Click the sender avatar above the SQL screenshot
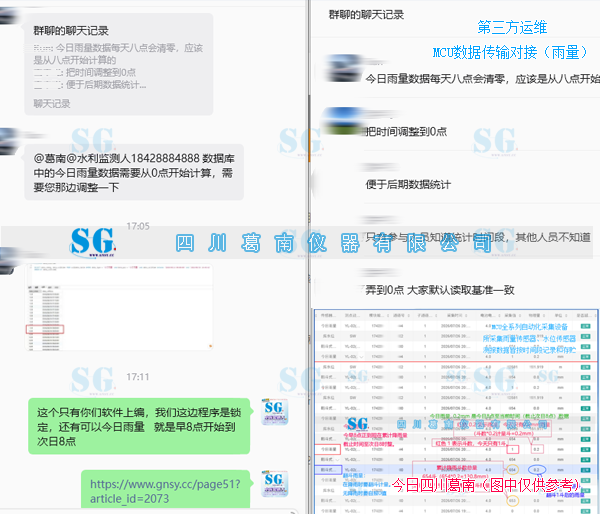 [x=8, y=261]
